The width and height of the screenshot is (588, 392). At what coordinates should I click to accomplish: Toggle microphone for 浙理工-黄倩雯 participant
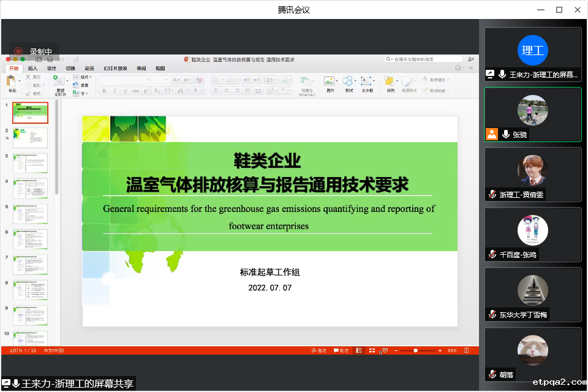coord(492,195)
